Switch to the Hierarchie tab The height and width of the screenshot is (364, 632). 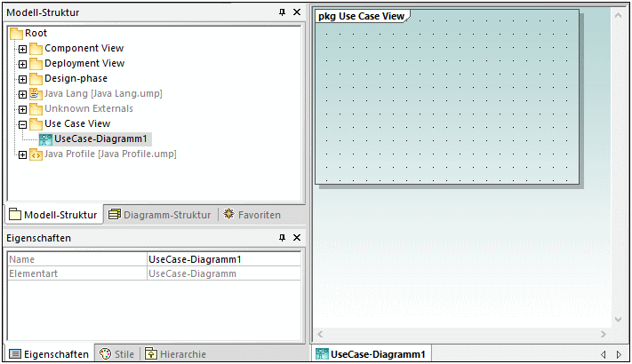point(175,354)
